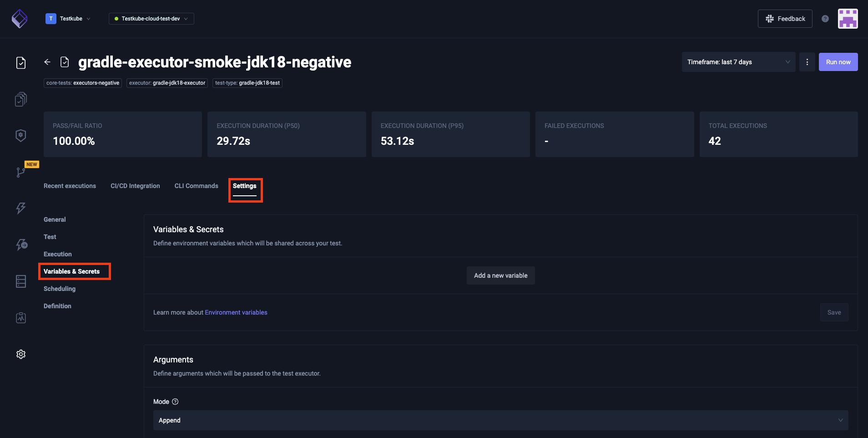This screenshot has width=868, height=438.
Task: Open the Testkube-cloud-test-dev environment selector
Action: (151, 19)
